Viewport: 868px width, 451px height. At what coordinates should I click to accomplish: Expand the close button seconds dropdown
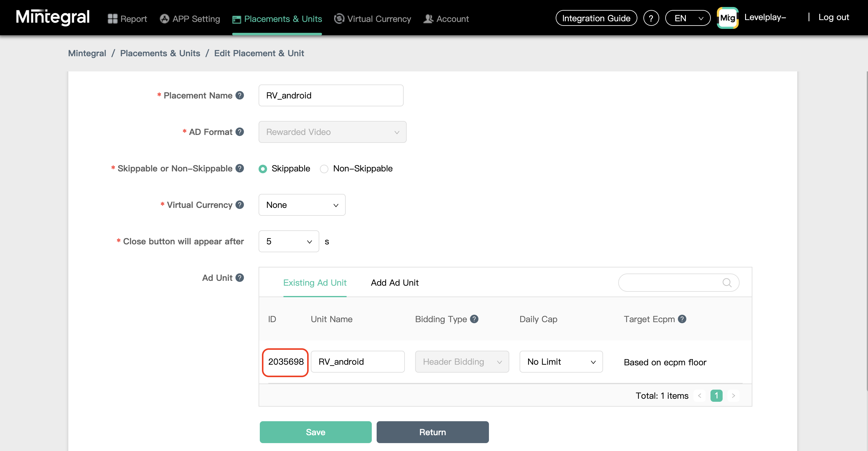289,241
